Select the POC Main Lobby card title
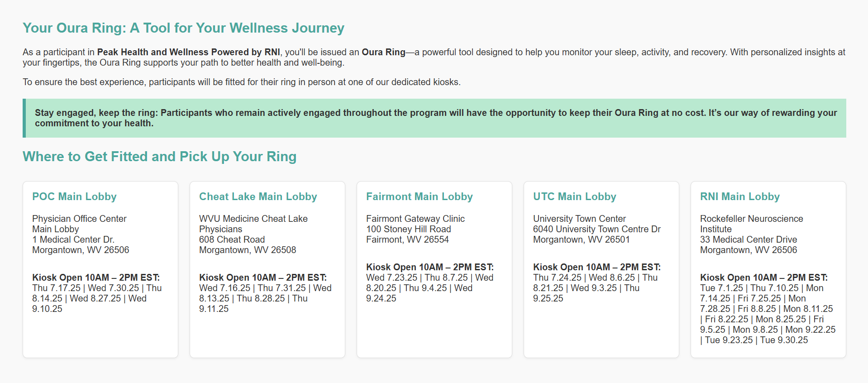This screenshot has width=868, height=383. pos(74,196)
